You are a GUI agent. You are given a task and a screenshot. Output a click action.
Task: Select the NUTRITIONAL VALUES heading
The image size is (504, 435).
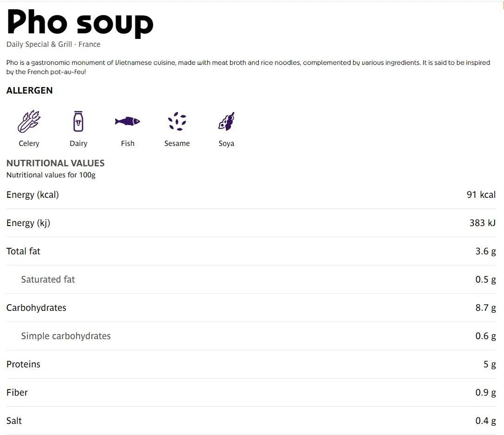56,163
